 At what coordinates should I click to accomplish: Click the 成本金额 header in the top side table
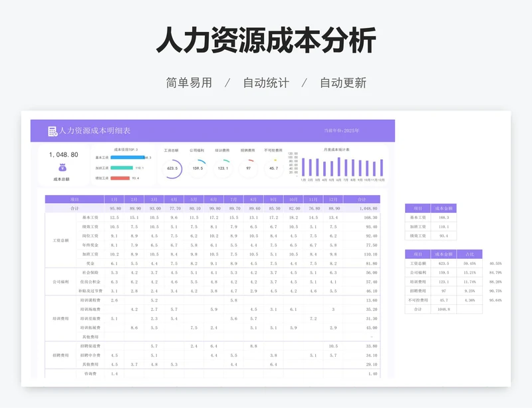pos(444,208)
